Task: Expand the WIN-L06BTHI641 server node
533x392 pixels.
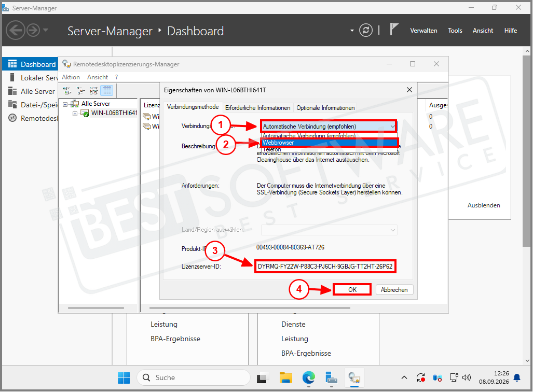Action: [x=75, y=114]
